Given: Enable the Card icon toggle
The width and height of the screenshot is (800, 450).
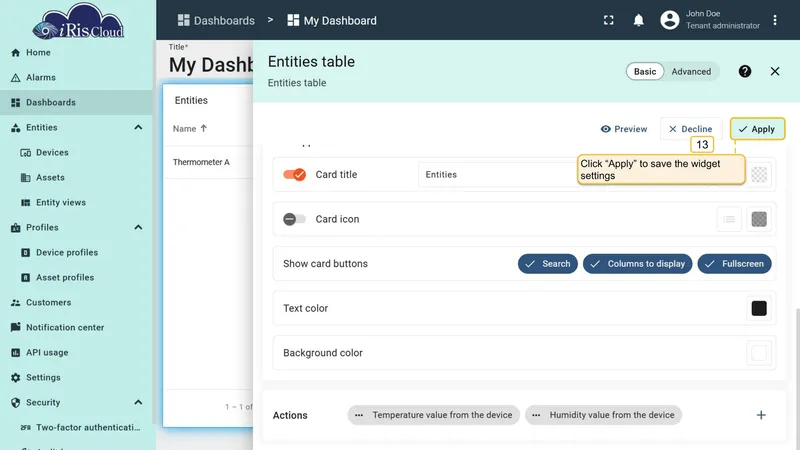Looking at the screenshot, I should pos(294,219).
